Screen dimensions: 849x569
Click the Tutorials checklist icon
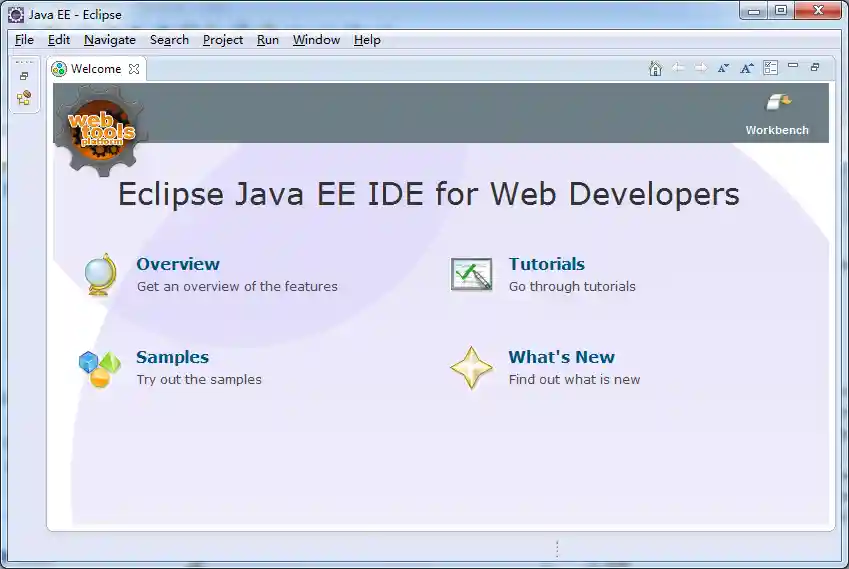click(x=472, y=274)
